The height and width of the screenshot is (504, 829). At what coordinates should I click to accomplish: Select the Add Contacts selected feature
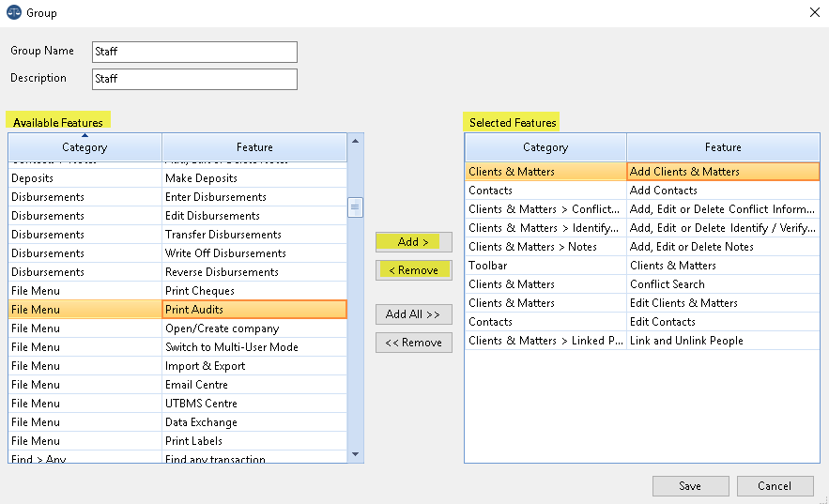[x=642, y=191]
